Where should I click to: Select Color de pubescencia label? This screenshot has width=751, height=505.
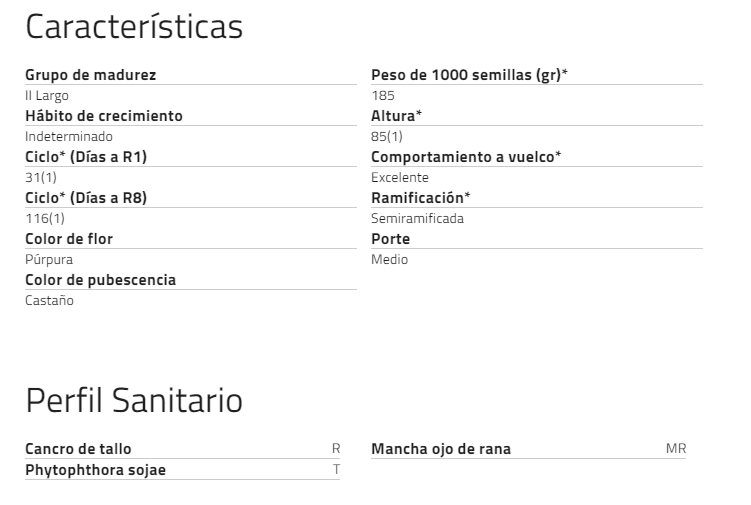100,280
